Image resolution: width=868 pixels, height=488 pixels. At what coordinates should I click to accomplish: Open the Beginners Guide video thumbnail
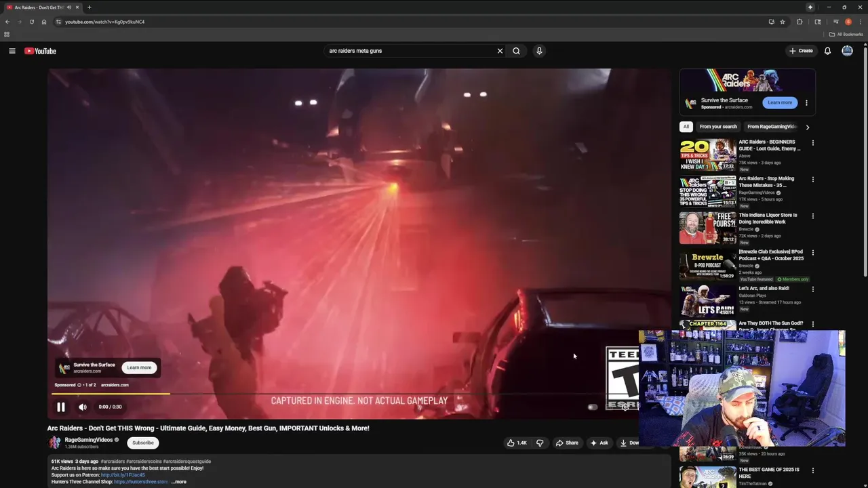[x=708, y=155]
